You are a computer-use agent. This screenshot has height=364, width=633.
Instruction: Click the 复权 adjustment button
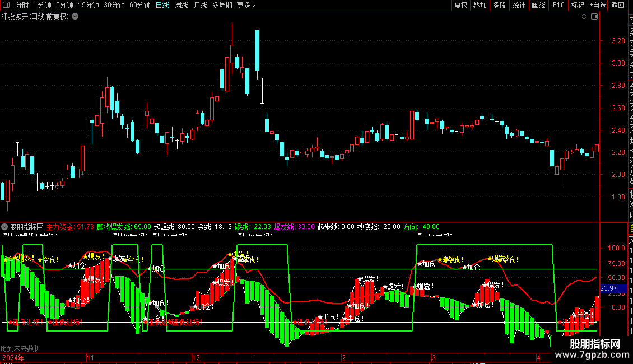pos(460,5)
